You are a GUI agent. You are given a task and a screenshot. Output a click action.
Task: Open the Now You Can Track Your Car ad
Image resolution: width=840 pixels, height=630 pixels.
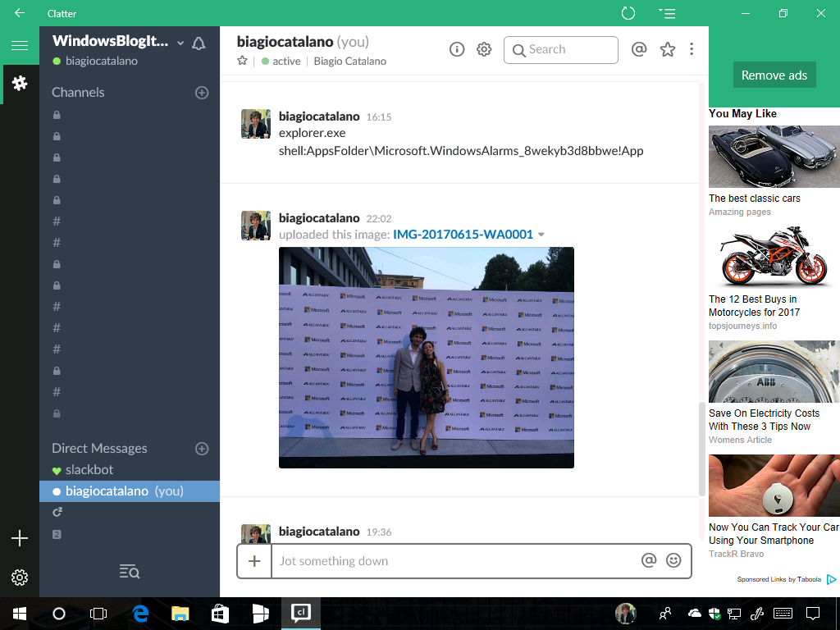click(x=774, y=534)
